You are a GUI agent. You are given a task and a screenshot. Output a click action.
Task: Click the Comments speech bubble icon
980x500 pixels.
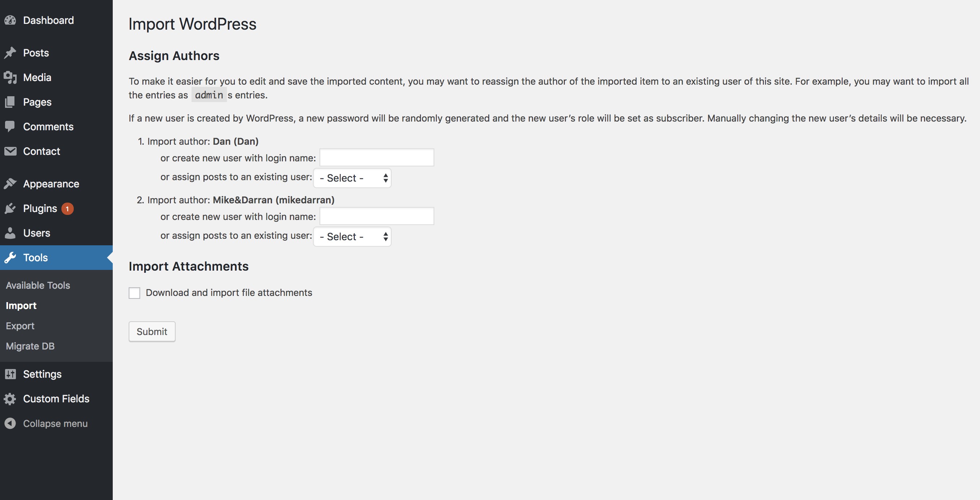coord(10,126)
